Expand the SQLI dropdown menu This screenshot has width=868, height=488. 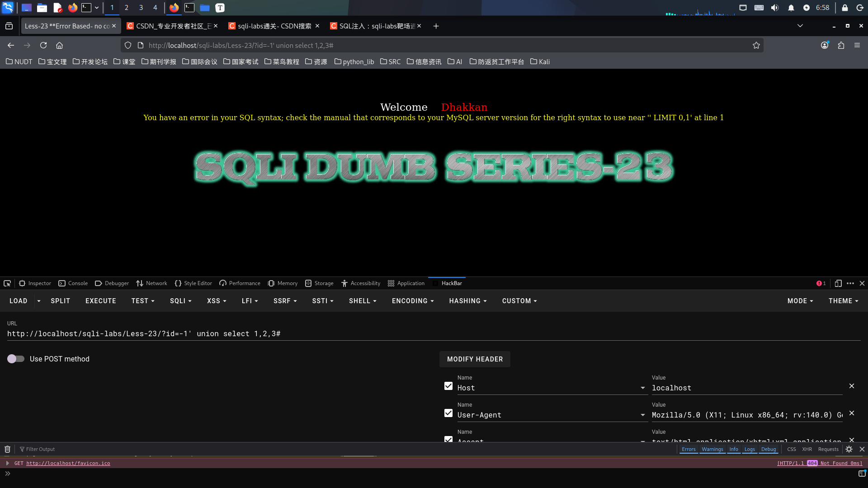click(180, 301)
